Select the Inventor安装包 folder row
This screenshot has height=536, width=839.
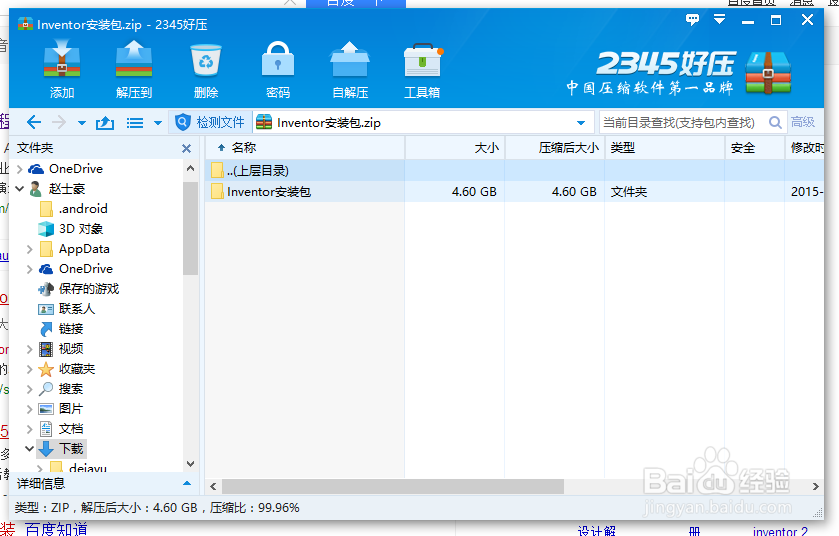coord(515,192)
